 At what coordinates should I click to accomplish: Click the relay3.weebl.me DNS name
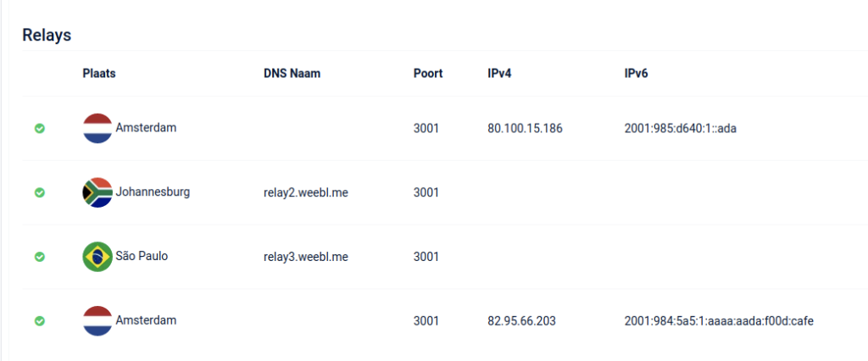tap(306, 258)
